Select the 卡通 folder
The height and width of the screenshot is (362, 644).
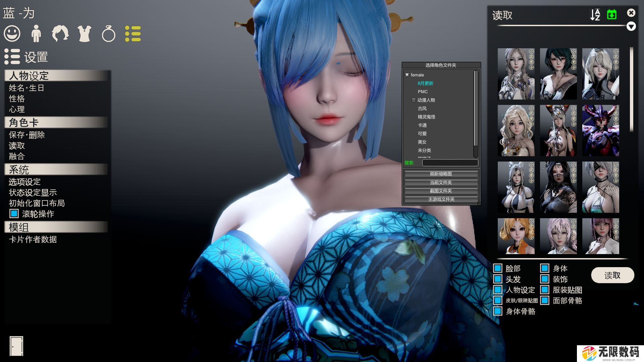pyautogui.click(x=422, y=125)
